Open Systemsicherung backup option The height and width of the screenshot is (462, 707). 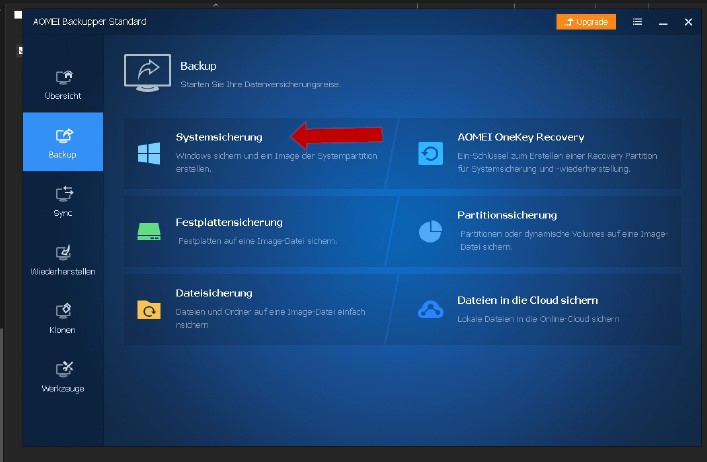point(219,137)
